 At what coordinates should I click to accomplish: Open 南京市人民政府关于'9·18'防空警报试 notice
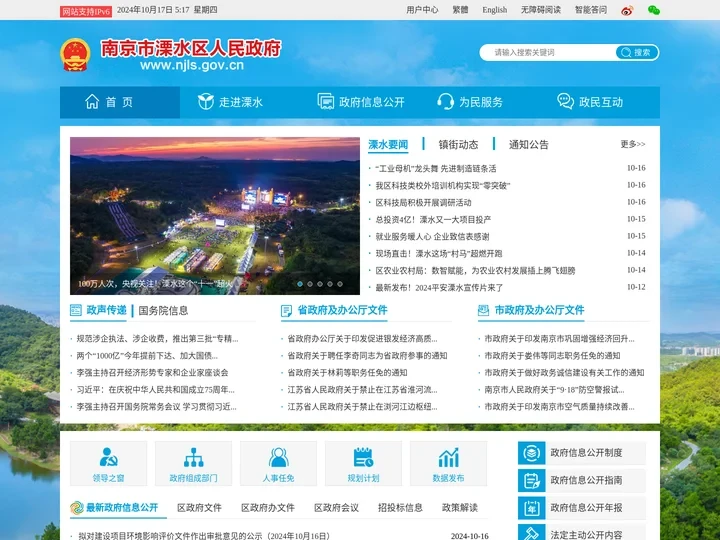click(x=554, y=390)
